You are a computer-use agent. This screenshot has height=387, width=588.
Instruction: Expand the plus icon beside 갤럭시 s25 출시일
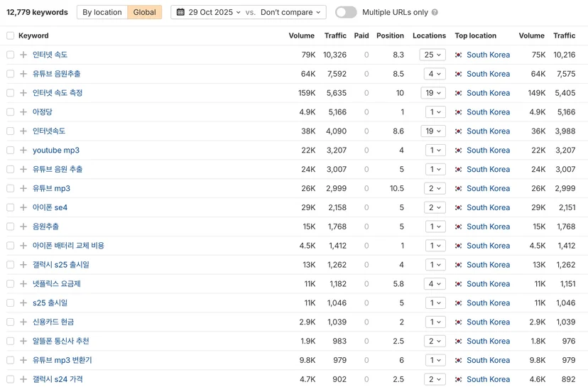tap(23, 265)
